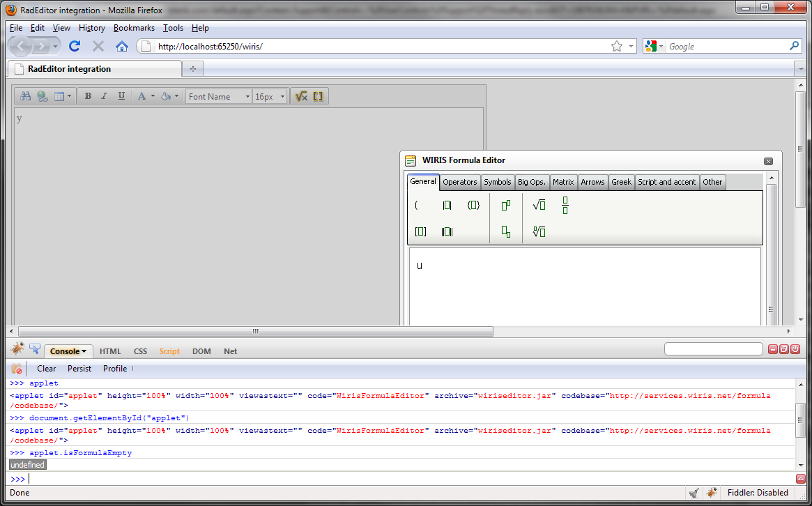The width and height of the screenshot is (812, 506).
Task: Click Clear in the Firebug console
Action: (x=46, y=369)
